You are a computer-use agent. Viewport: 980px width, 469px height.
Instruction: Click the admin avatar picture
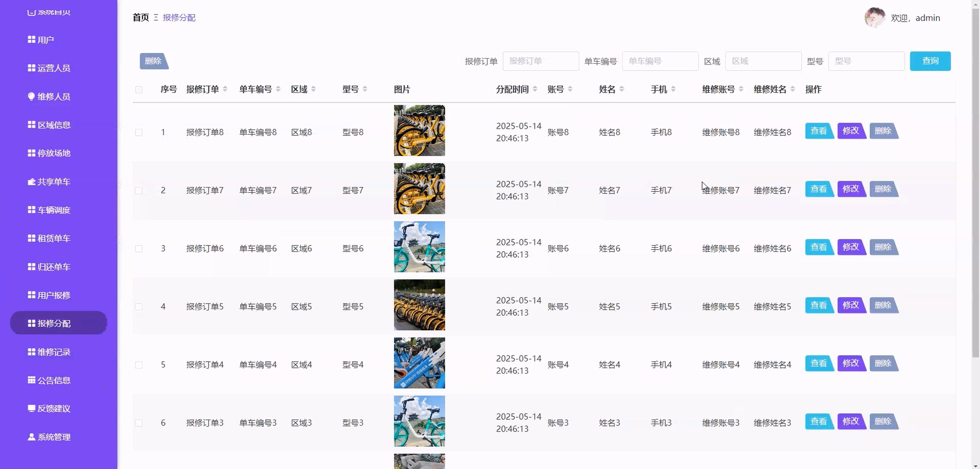point(875,17)
